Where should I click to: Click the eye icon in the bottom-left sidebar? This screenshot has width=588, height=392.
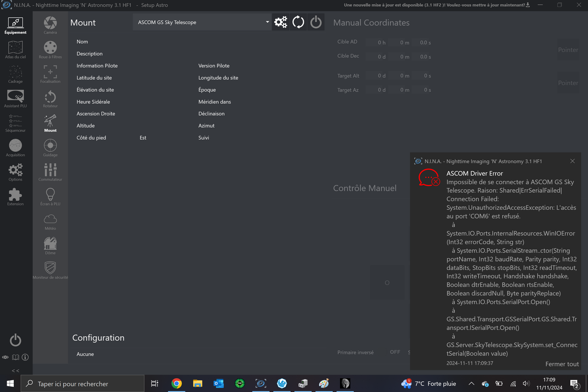(x=5, y=357)
